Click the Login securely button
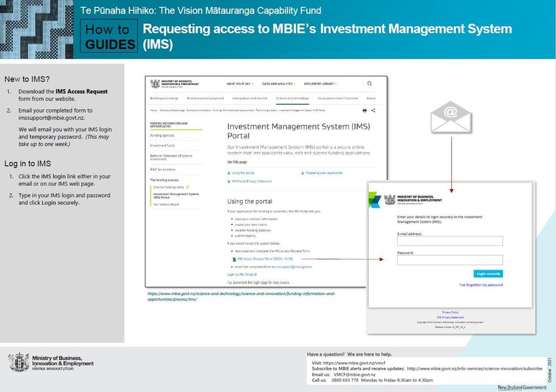 point(488,274)
